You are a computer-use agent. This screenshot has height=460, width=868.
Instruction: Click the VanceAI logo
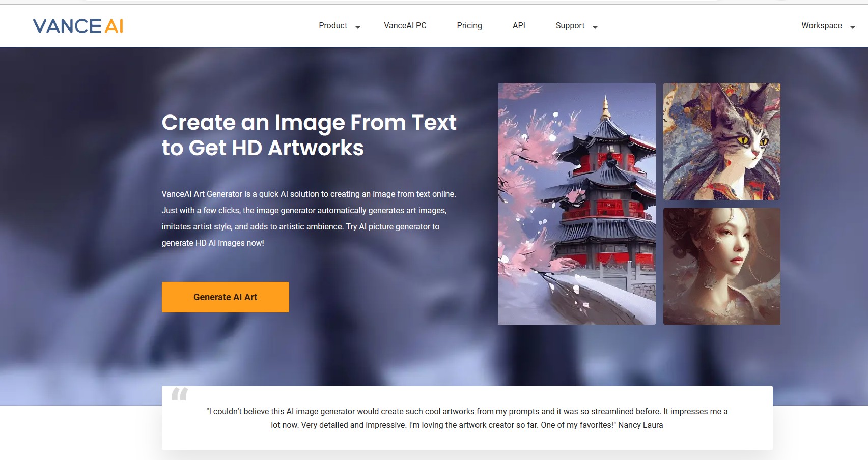pos(78,26)
